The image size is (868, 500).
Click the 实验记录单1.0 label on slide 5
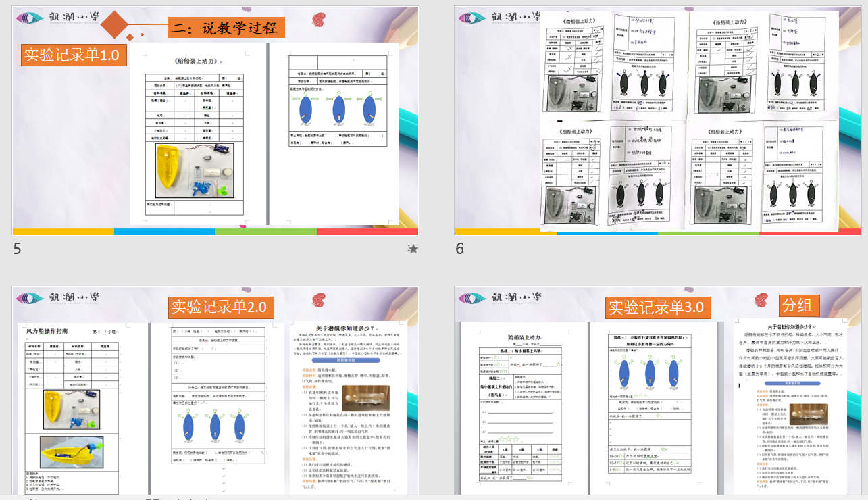coord(74,54)
